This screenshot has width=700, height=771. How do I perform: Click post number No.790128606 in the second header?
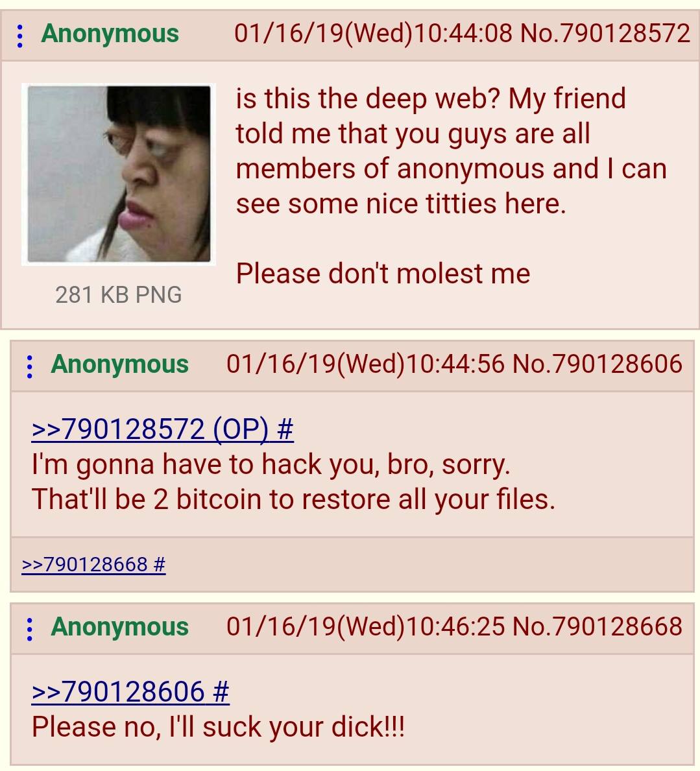597,364
